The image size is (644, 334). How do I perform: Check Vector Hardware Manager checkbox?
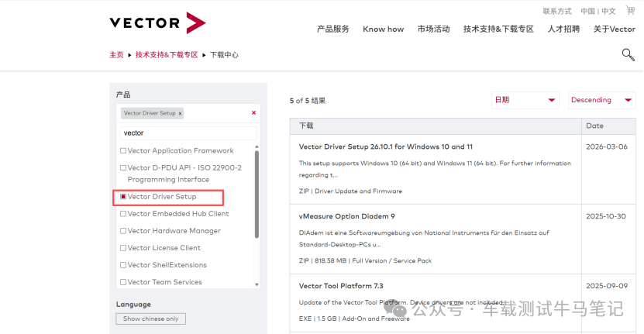pos(122,231)
